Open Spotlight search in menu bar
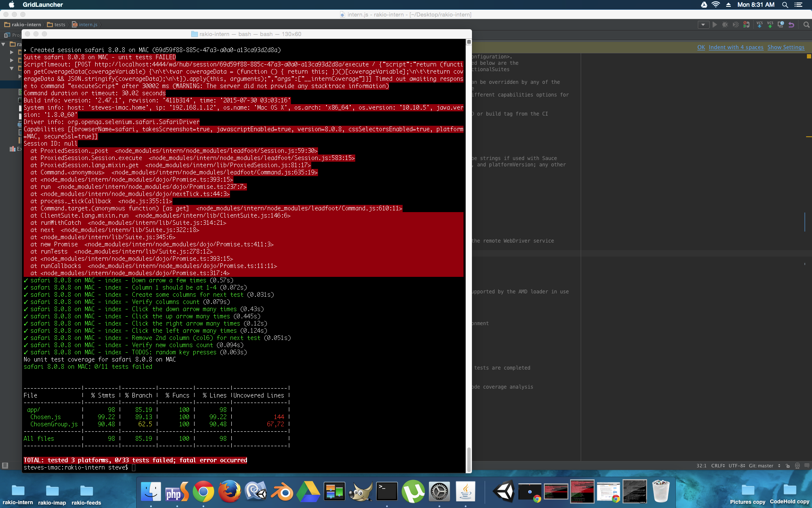Viewport: 812px width, 508px height. pos(785,5)
